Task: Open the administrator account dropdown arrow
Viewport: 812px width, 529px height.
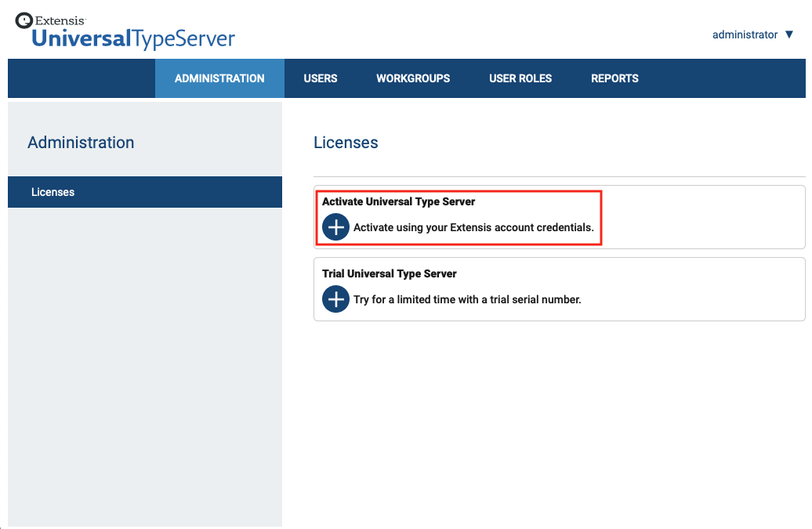Action: [788, 34]
